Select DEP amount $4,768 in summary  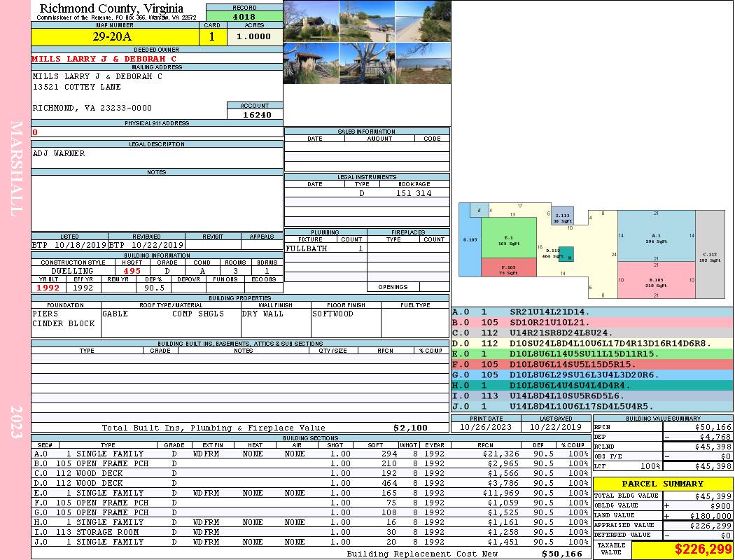(x=713, y=437)
